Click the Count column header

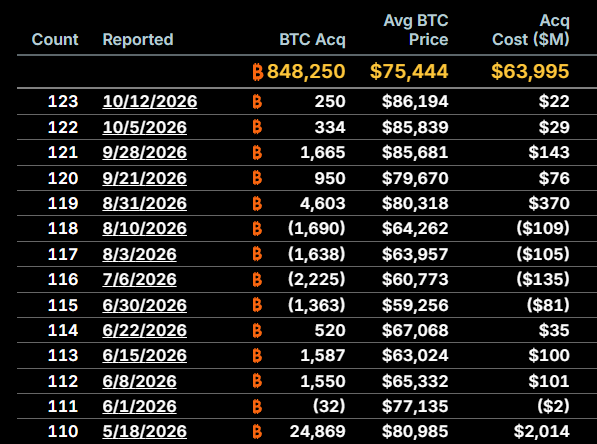click(x=55, y=39)
